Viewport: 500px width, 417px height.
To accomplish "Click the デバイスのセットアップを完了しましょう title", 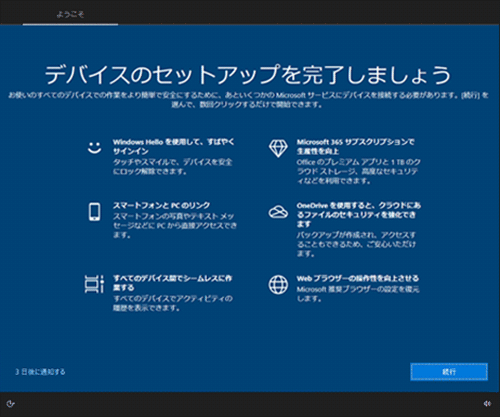I will click(x=248, y=75).
